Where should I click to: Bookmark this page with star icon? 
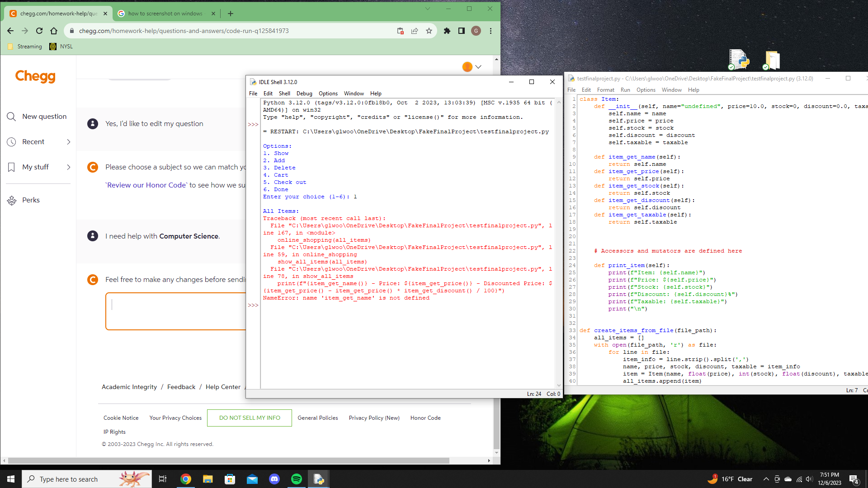pos(429,31)
